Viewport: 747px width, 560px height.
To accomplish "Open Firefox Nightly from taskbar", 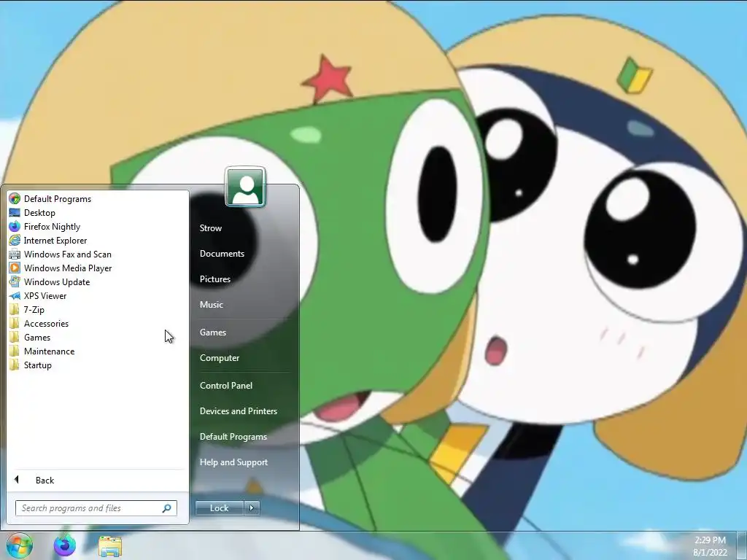I will click(x=64, y=545).
